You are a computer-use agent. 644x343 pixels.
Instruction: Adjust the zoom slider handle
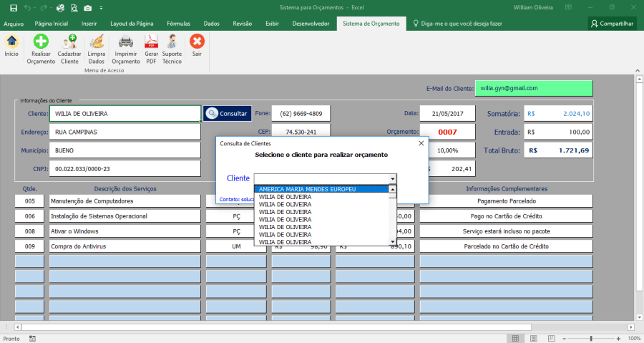[x=592, y=339]
